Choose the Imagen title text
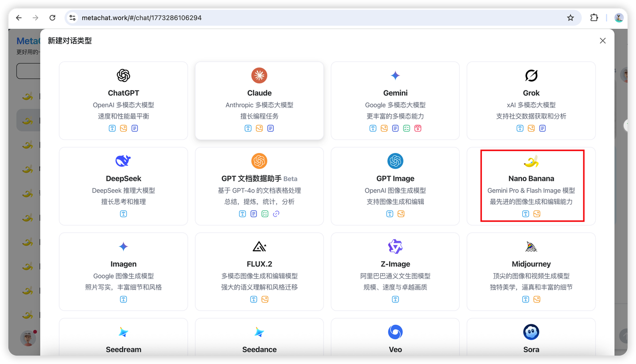This screenshot has height=364, width=636. 123,264
